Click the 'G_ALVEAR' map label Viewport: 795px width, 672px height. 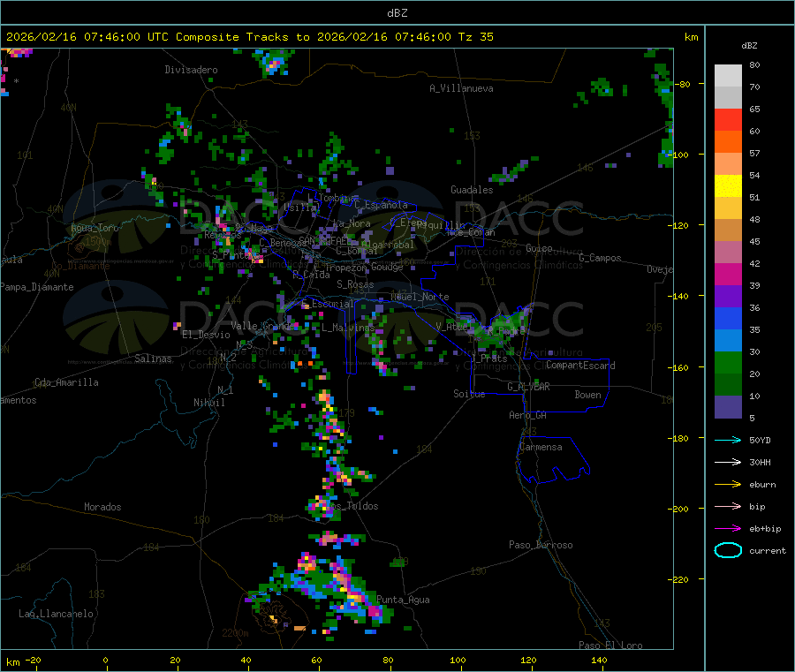pyautogui.click(x=528, y=387)
